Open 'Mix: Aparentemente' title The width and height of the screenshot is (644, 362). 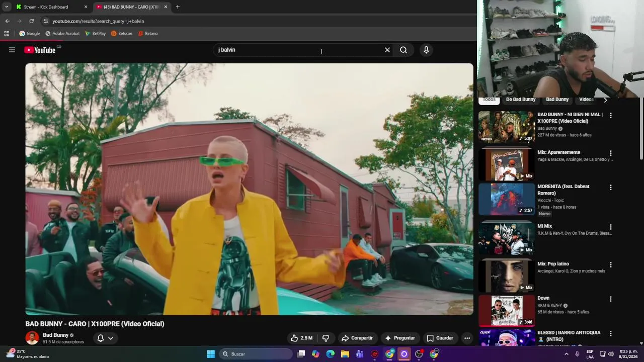pos(558,152)
